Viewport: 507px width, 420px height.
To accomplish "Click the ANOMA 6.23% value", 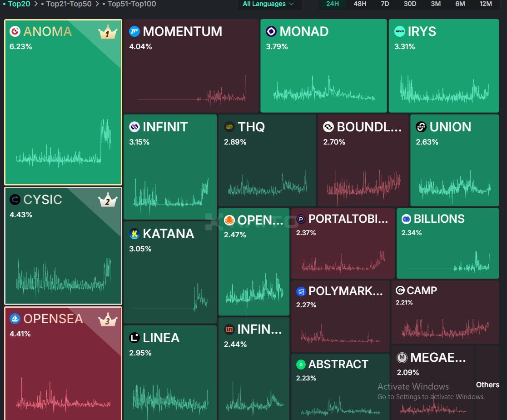I will tap(21, 47).
